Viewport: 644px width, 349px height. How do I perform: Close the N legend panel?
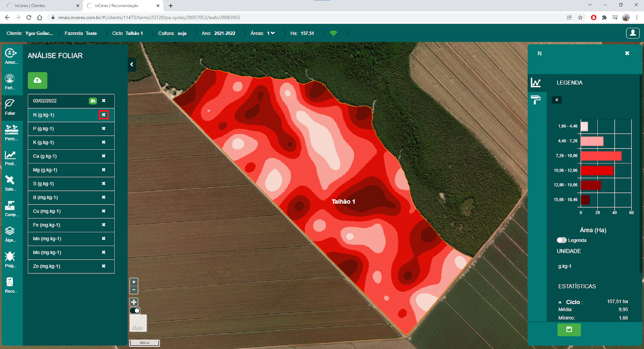pyautogui.click(x=627, y=53)
